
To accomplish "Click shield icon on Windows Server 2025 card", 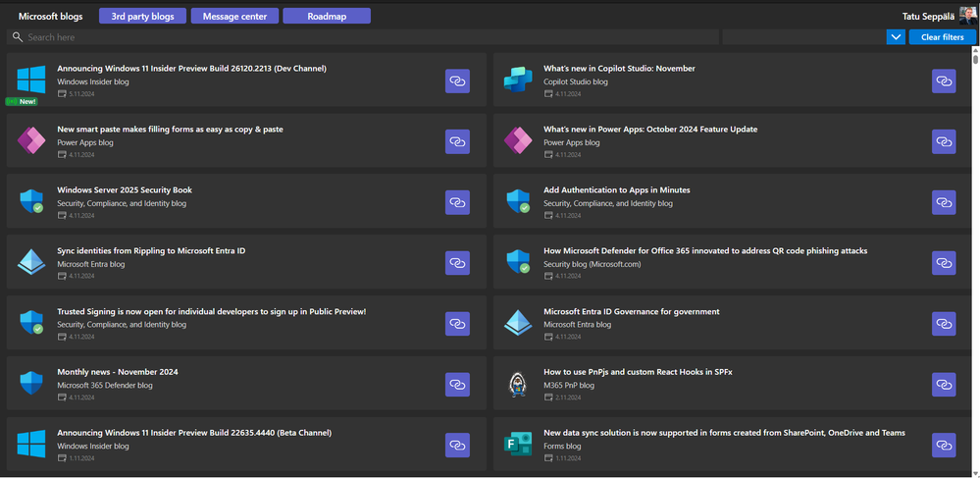I will pos(31,201).
